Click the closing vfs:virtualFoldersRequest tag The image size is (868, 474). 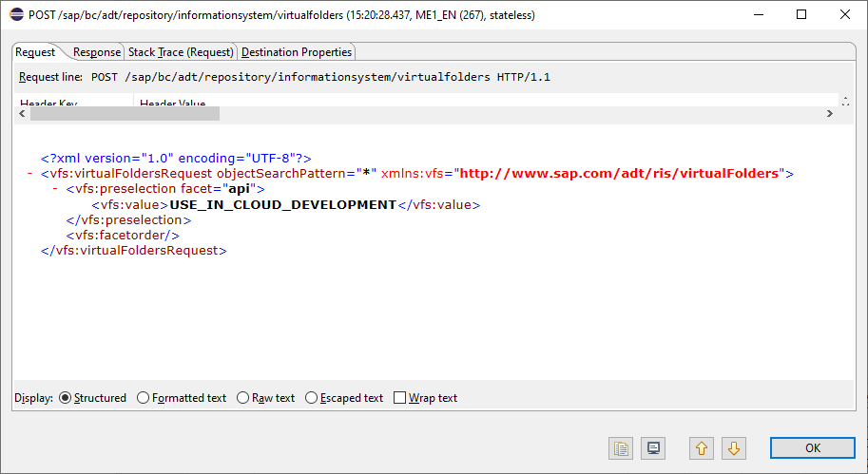click(x=134, y=251)
